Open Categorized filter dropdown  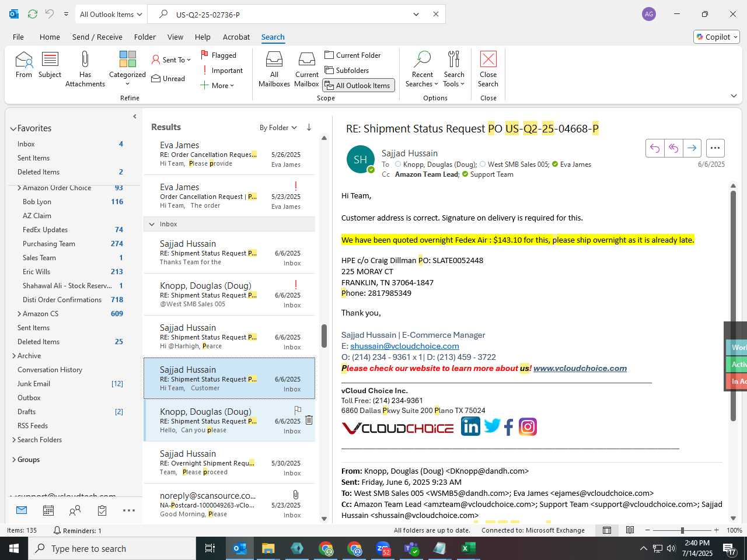click(127, 69)
